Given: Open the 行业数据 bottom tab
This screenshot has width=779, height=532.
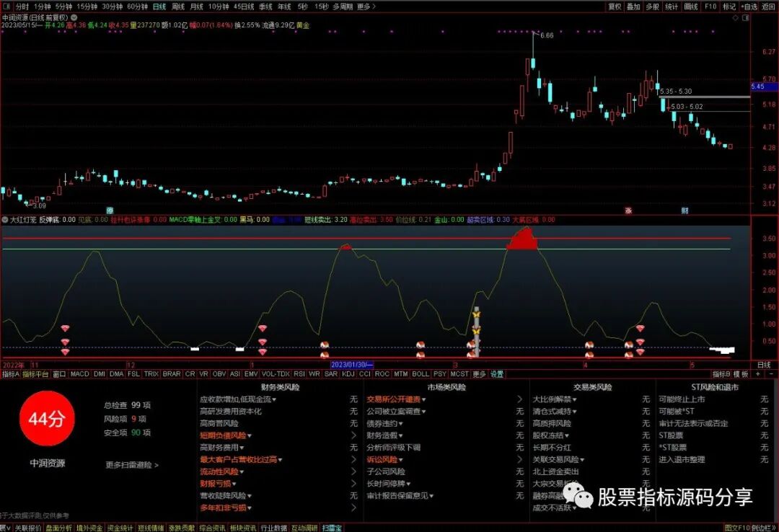Looking at the screenshot, I should click(274, 528).
